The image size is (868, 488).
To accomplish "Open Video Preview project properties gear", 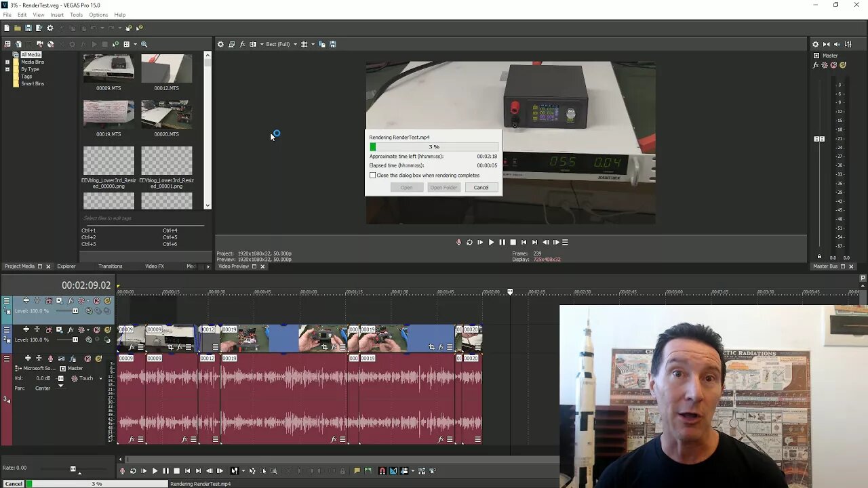I will [220, 44].
